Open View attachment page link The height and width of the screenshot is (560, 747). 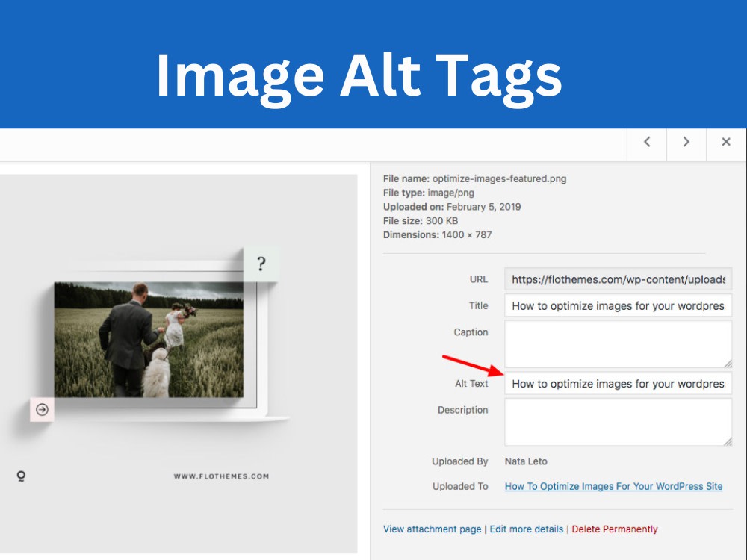432,529
